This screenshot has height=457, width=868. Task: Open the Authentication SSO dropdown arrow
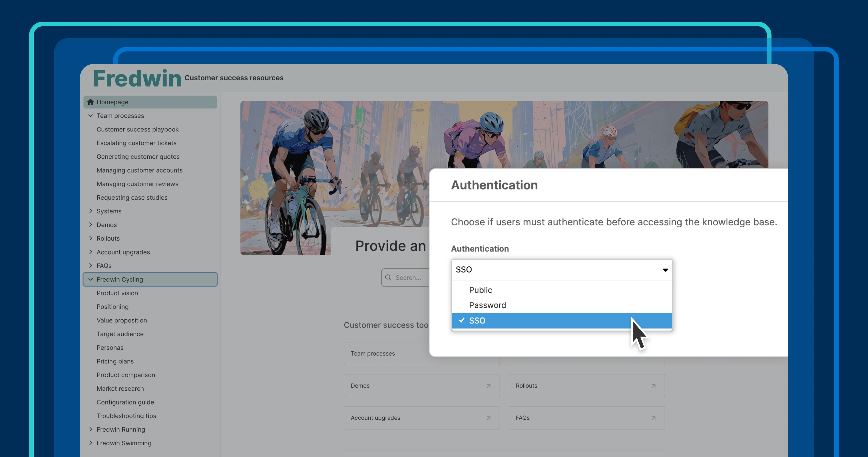click(665, 270)
